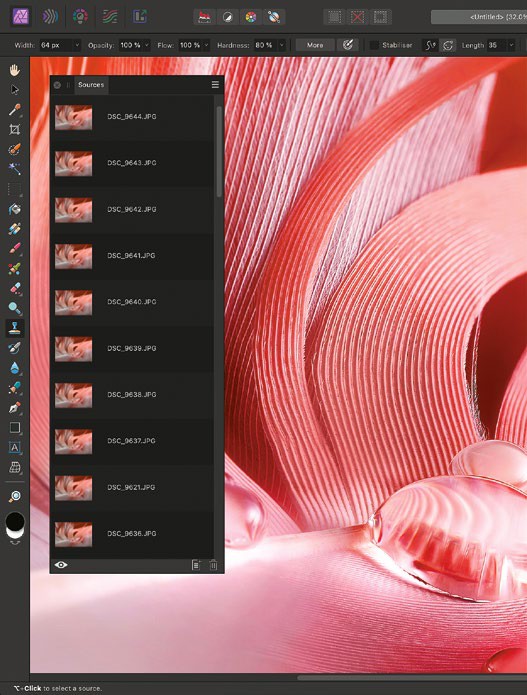Enable the Stabiliser checkbox

[x=375, y=45]
